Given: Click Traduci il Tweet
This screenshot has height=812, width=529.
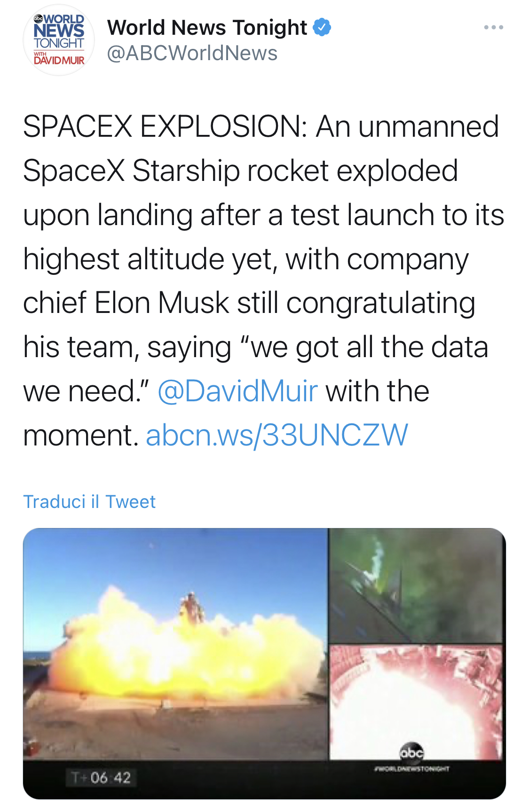Looking at the screenshot, I should pos(89,502).
